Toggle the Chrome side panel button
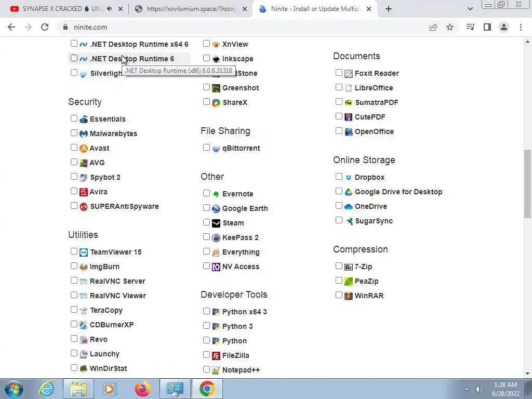532x399 pixels. click(487, 27)
